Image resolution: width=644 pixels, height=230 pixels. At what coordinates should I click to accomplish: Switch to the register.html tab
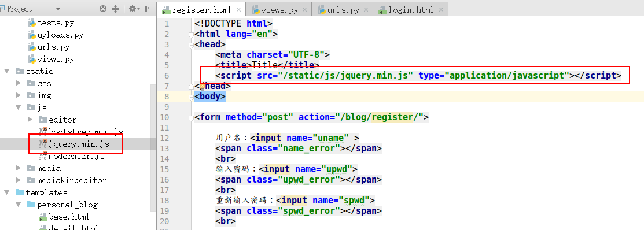click(x=202, y=10)
